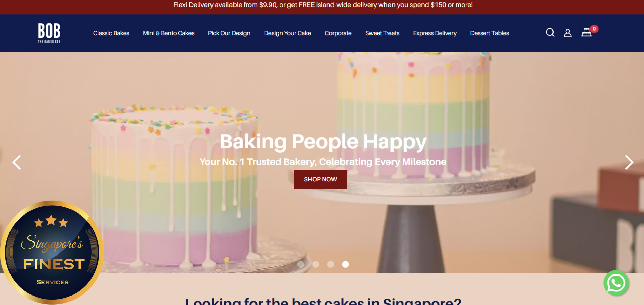Open the shopping cart icon
This screenshot has height=305, width=644.
coord(586,33)
